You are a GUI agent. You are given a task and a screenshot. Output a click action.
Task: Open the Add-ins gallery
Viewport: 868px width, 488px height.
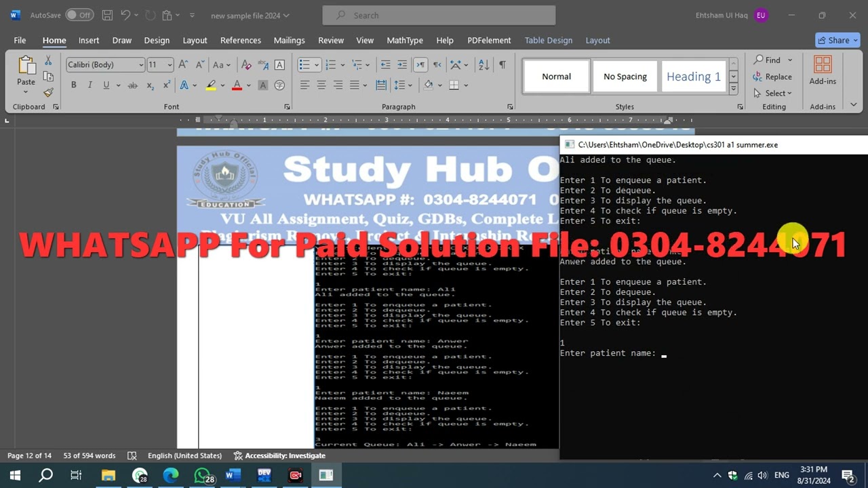pyautogui.click(x=823, y=70)
